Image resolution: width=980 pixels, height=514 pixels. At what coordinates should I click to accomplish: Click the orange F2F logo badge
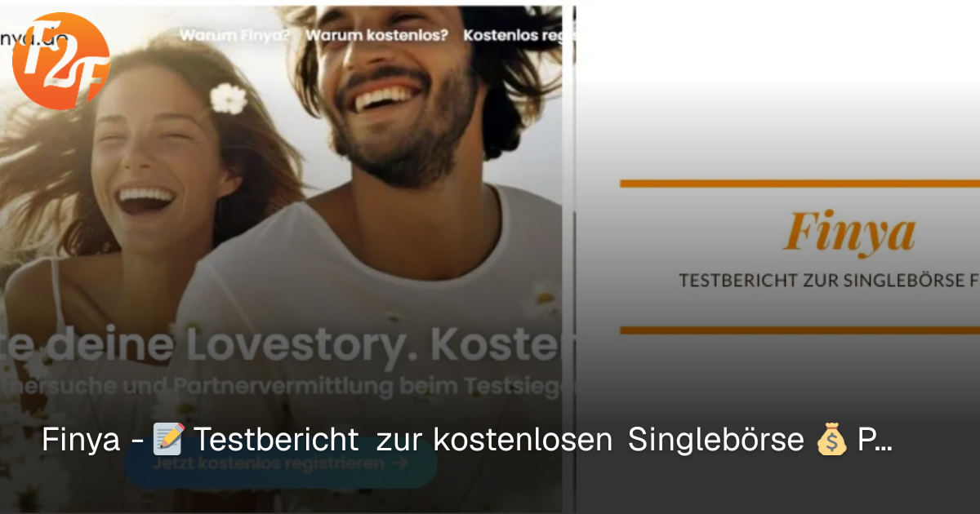click(61, 61)
